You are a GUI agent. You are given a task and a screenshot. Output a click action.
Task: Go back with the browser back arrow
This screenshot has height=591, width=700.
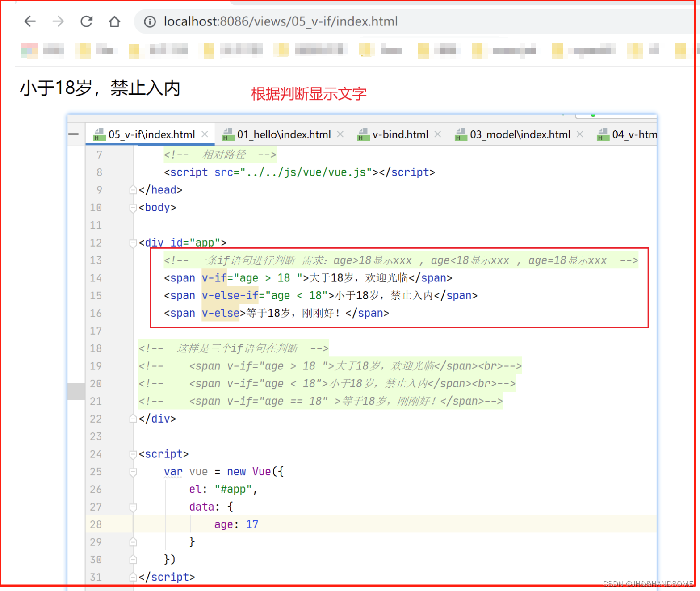click(30, 21)
